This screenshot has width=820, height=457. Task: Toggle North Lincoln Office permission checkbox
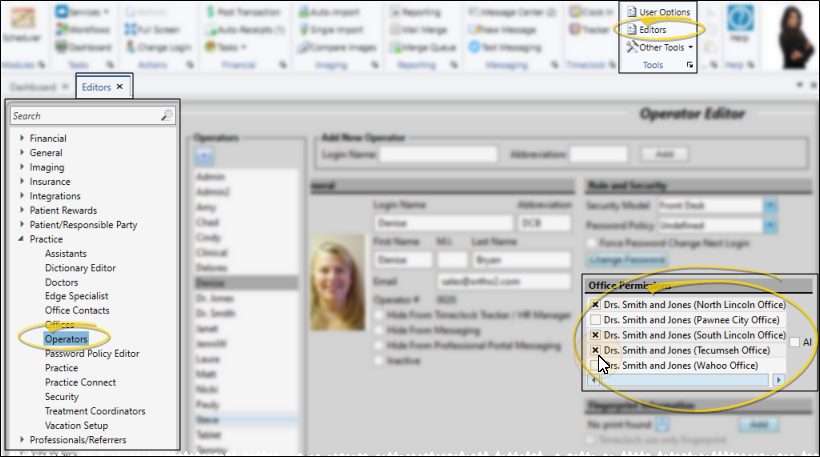click(595, 304)
